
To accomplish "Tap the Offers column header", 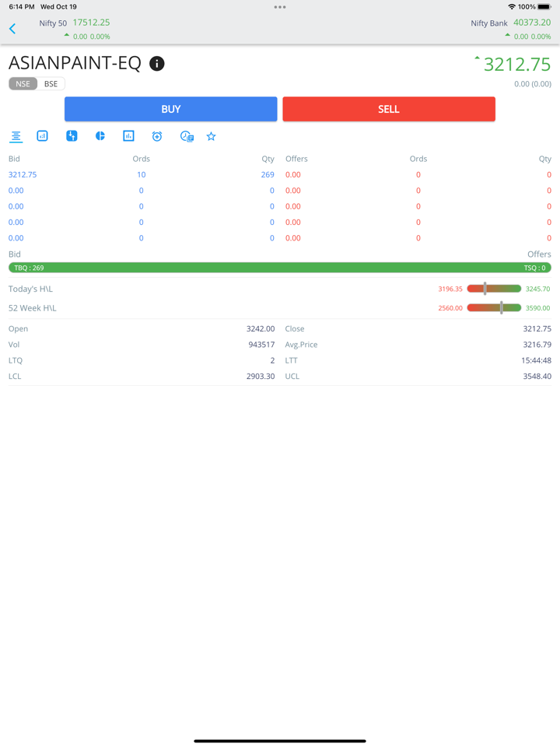I will point(296,159).
